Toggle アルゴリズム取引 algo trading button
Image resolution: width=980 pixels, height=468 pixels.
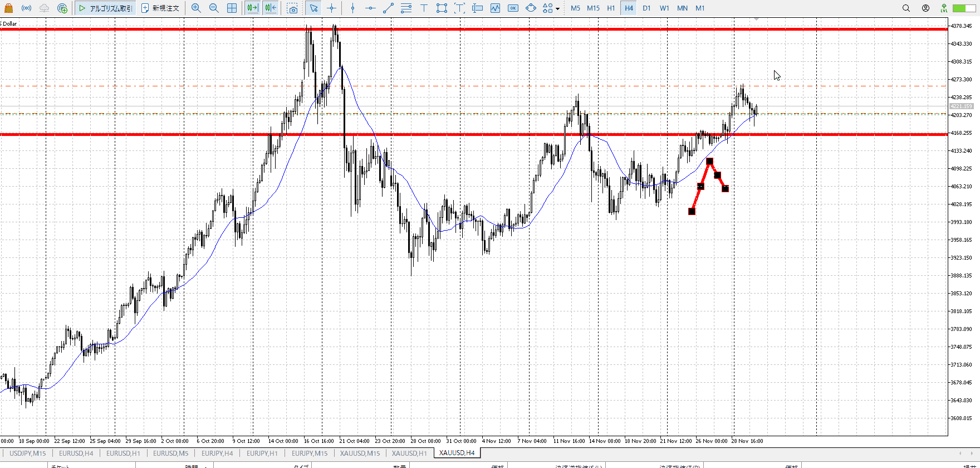tap(106, 8)
